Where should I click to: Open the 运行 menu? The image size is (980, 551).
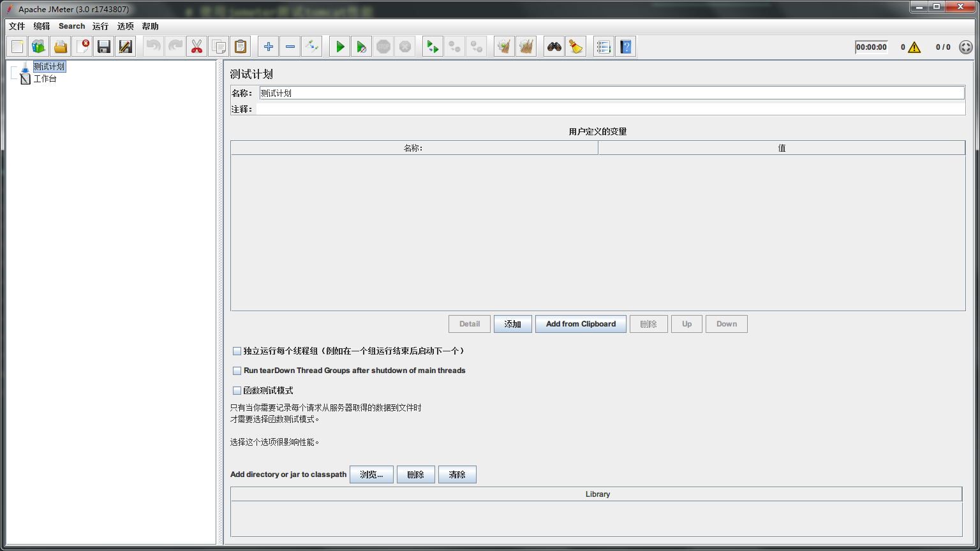(100, 26)
